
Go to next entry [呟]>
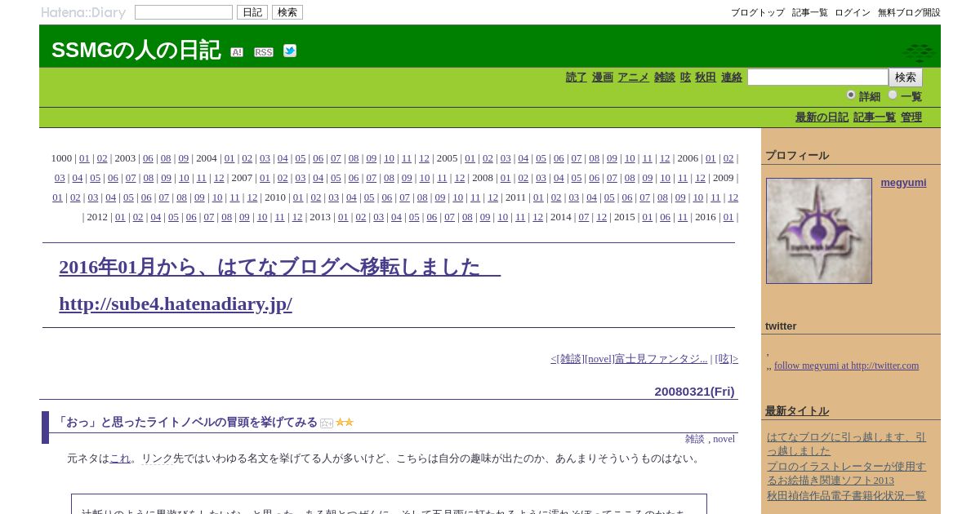point(727,359)
